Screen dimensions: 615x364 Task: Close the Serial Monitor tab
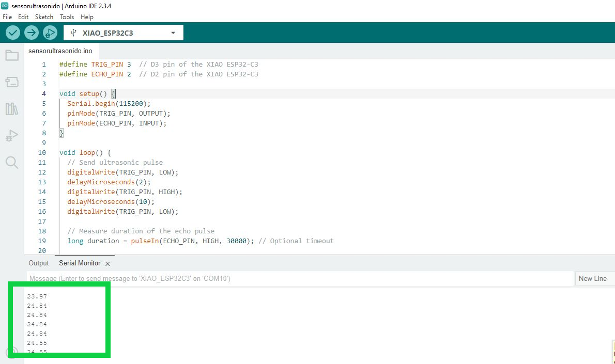click(x=108, y=264)
